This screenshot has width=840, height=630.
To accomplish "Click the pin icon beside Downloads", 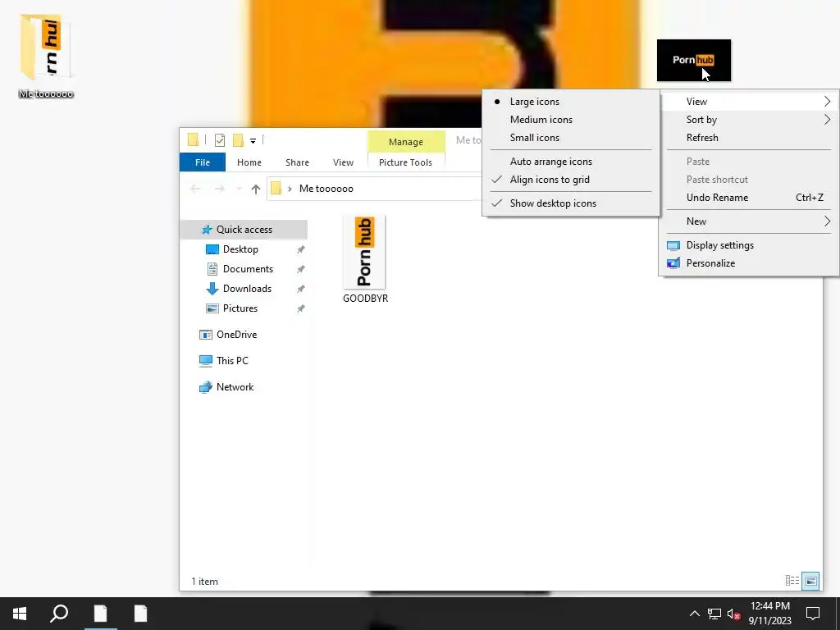I will (300, 290).
